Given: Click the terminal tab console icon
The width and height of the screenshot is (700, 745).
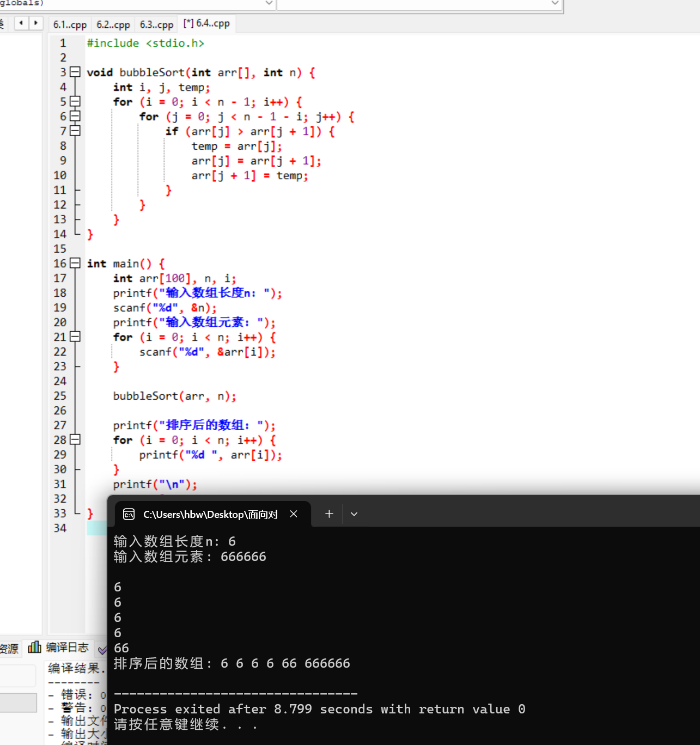Looking at the screenshot, I should click(129, 514).
